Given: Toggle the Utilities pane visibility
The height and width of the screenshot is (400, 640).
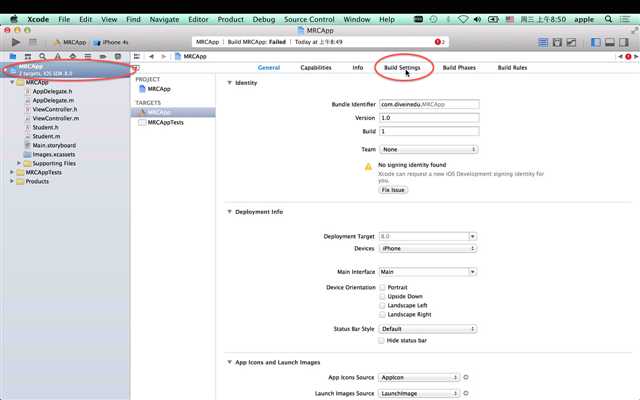Looking at the screenshot, I should point(624,42).
